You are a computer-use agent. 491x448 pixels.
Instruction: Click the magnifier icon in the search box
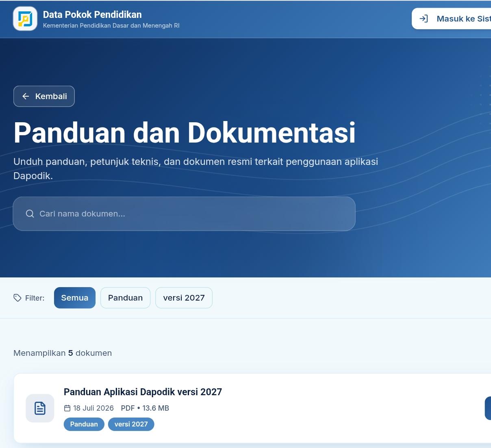30,214
